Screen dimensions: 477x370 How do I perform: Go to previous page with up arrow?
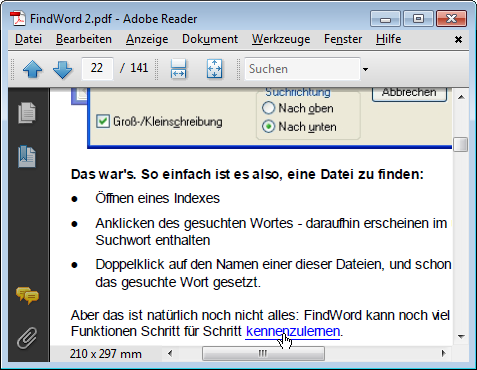[x=32, y=69]
